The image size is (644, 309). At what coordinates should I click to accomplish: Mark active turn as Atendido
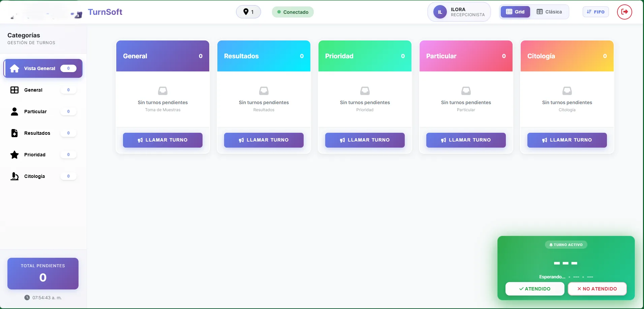pyautogui.click(x=535, y=289)
